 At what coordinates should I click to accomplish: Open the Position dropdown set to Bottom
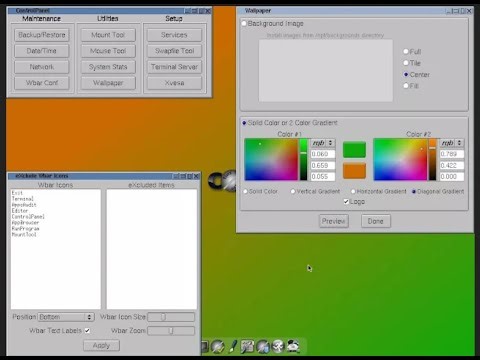coord(66,317)
